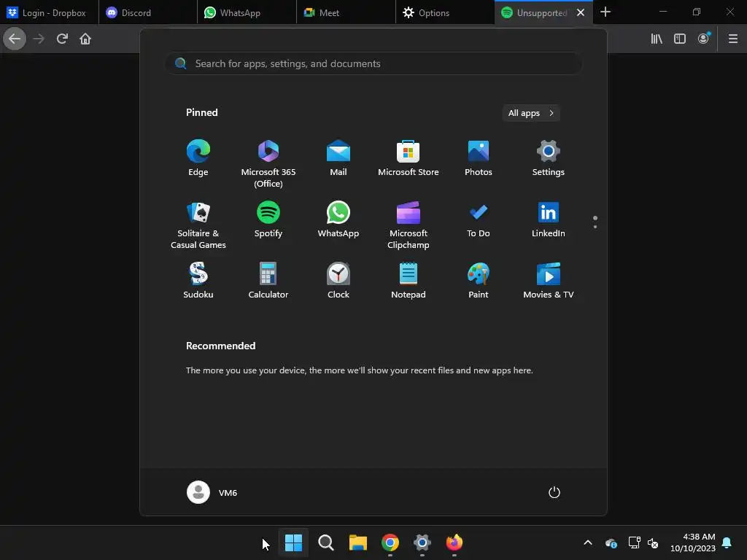Click the power button in Start menu
This screenshot has width=747, height=560.
pos(554,492)
